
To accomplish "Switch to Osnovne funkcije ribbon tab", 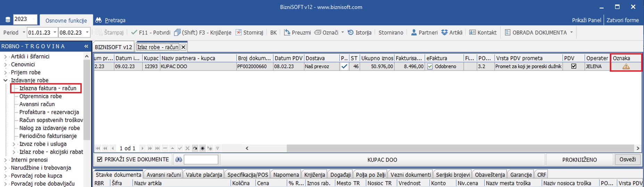I will 66,20.
